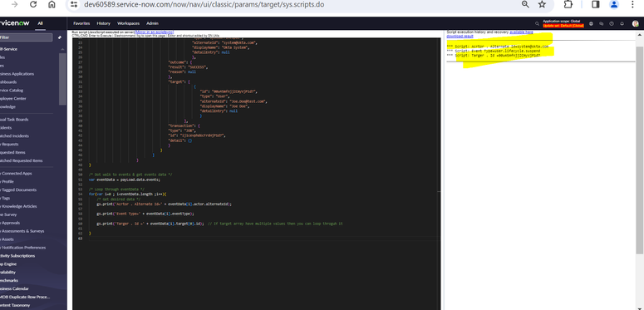Open Watched Requested Items in navigator
The width and height of the screenshot is (644, 310).
[x=21, y=160]
